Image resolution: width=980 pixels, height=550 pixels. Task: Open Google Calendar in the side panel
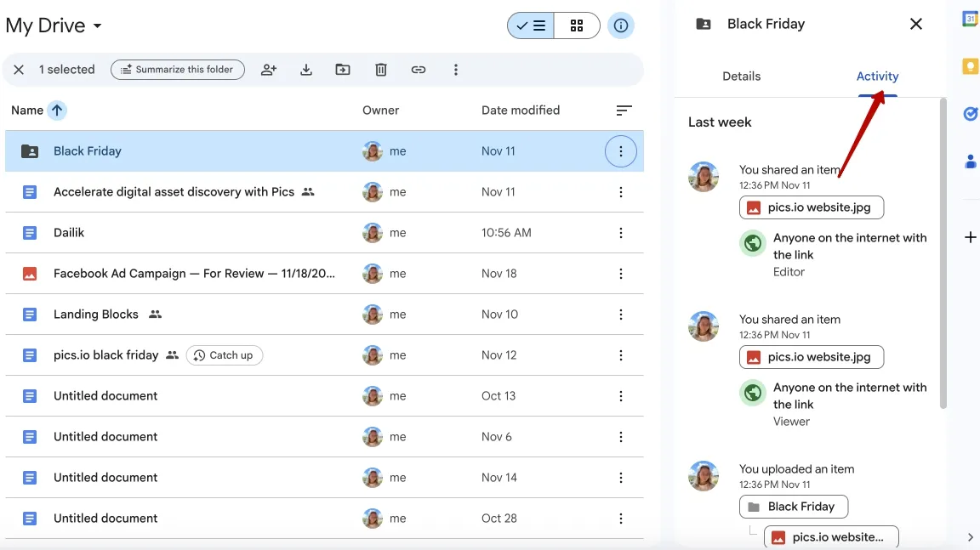coord(970,17)
